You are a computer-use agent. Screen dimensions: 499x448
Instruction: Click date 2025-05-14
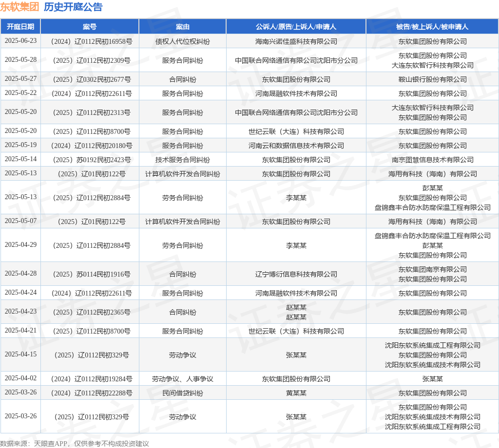[20, 159]
